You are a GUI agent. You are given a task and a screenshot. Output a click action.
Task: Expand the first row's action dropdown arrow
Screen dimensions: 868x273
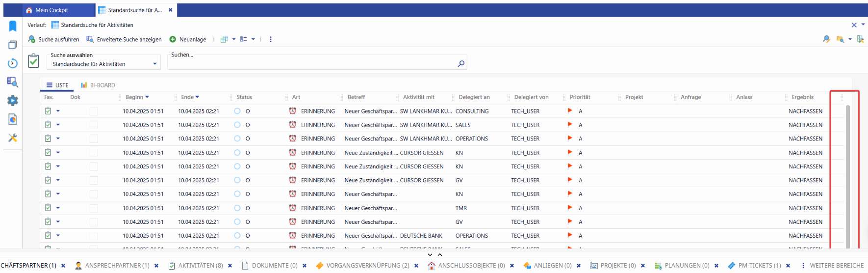[58, 111]
